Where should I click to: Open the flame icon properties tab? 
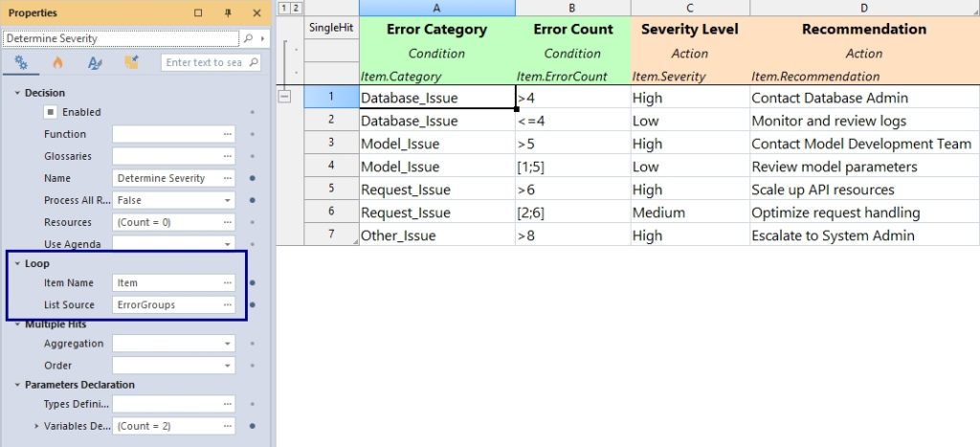click(x=57, y=62)
